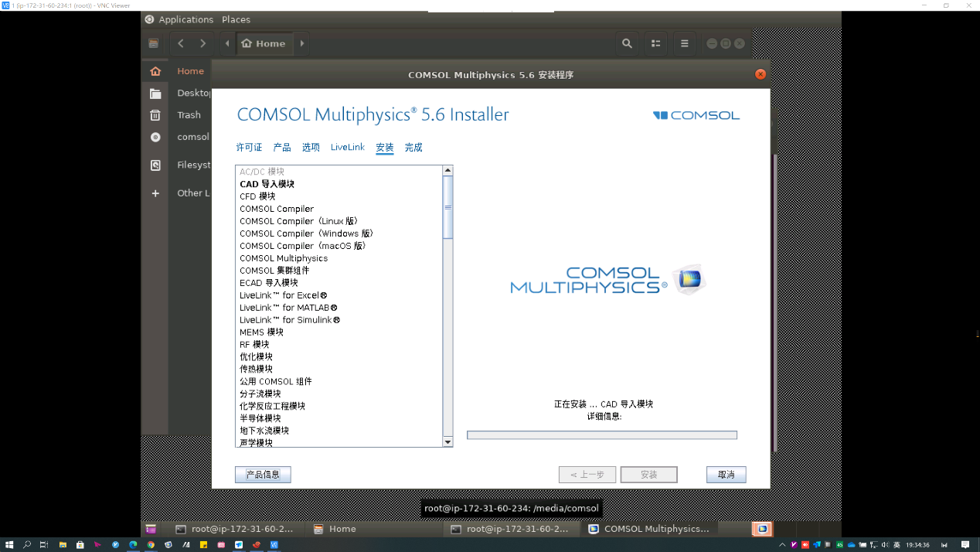Launch Google Chrome from the Windows taskbar

click(x=151, y=545)
